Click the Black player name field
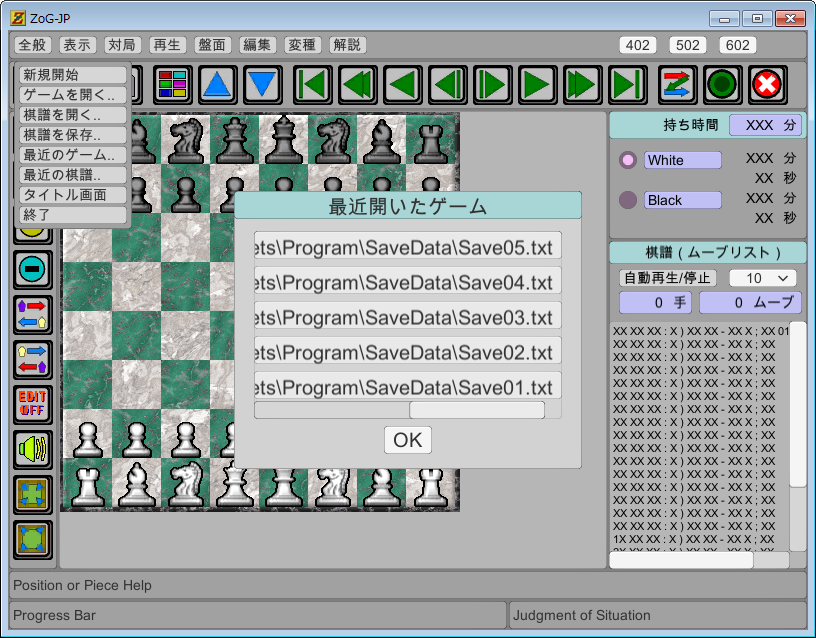The width and height of the screenshot is (816, 638). click(683, 200)
